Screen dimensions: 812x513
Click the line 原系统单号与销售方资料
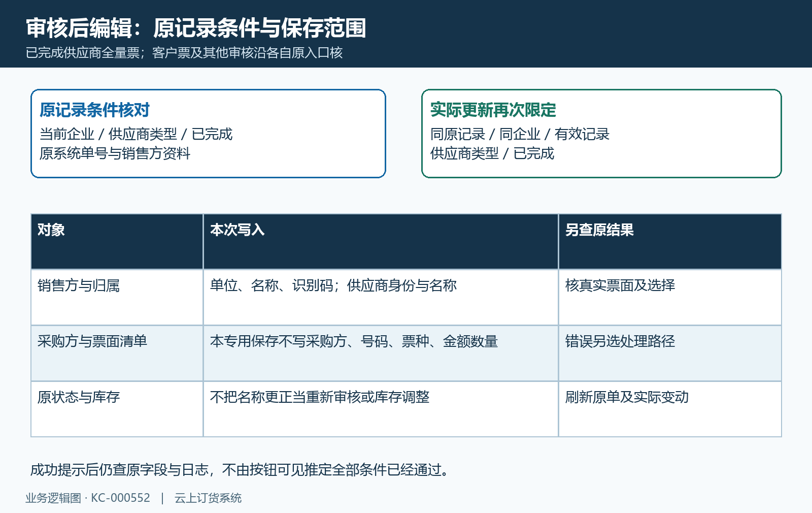(115, 153)
